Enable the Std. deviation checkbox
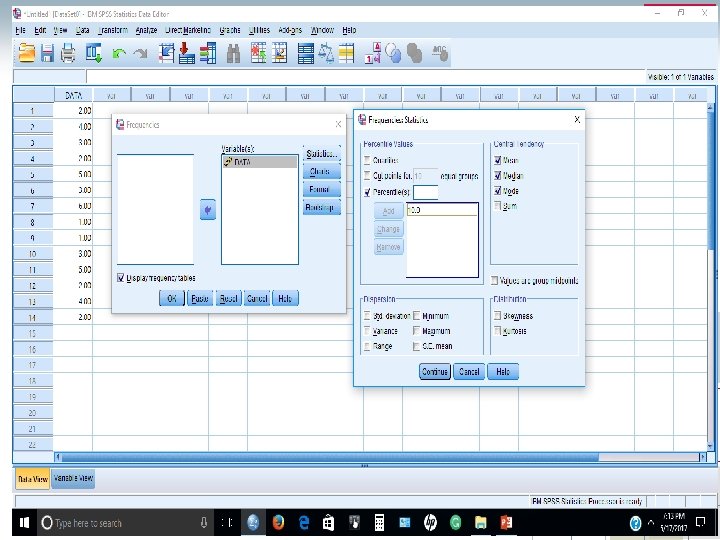Screen dimensions: 720x540 [x=367, y=316]
